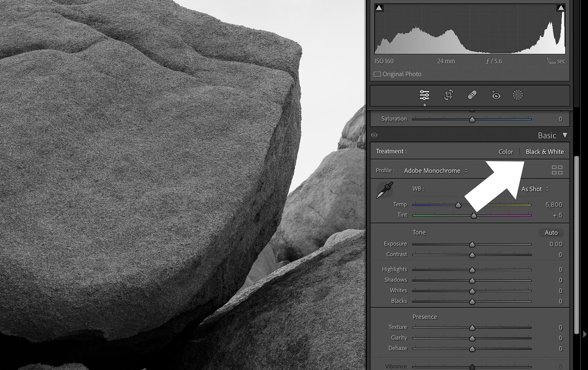Screen dimensions: 588x370
Task: Select the Crop tool icon
Action: [x=448, y=95]
